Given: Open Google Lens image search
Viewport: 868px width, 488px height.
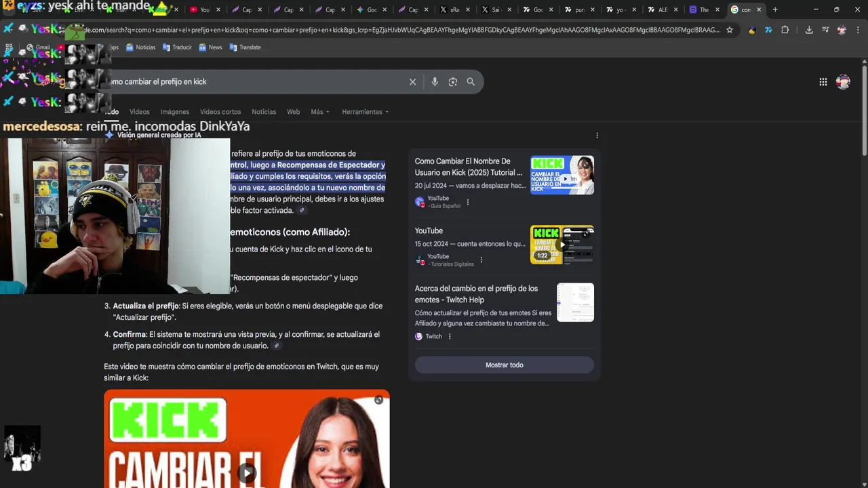Looking at the screenshot, I should click(x=453, y=82).
